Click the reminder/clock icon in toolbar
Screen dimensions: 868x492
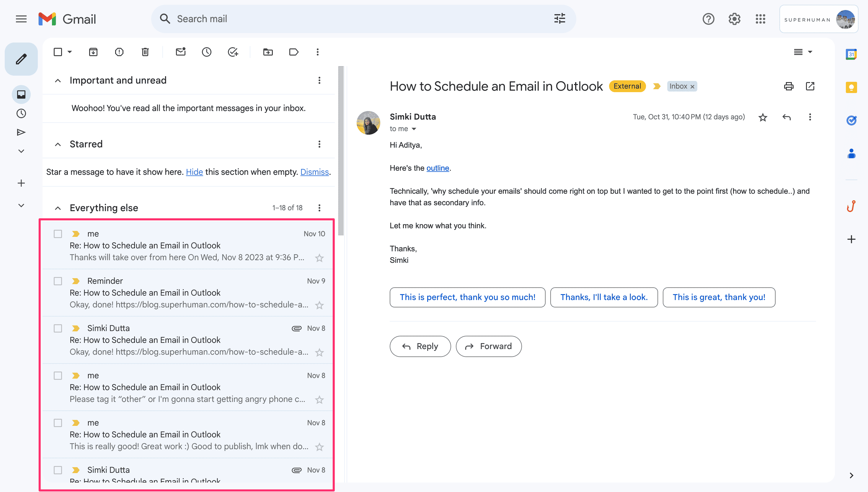207,52
